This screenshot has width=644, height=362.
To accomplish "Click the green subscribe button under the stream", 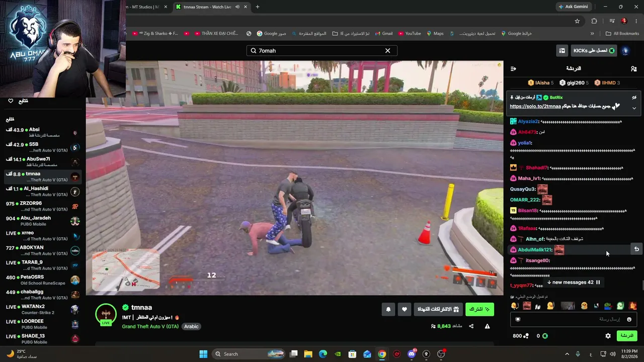I will 479,309.
